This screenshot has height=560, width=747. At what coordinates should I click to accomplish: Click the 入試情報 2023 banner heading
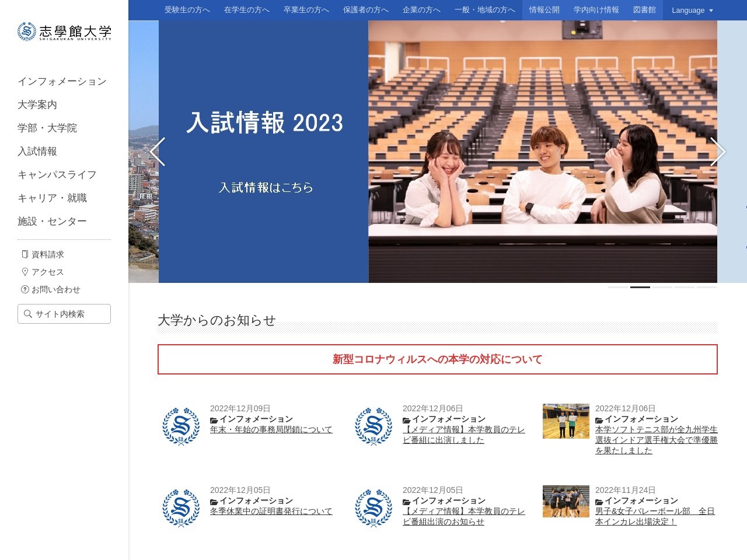click(x=264, y=123)
